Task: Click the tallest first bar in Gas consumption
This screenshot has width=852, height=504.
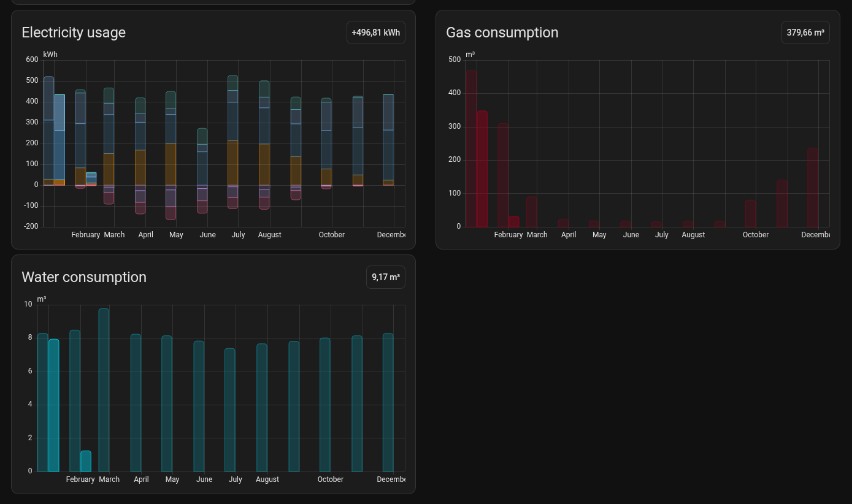Action: (471, 147)
